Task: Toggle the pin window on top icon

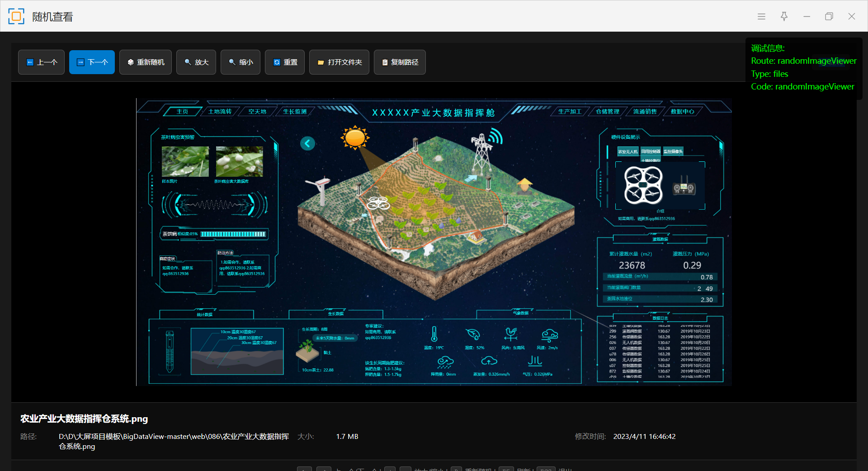Action: (784, 16)
